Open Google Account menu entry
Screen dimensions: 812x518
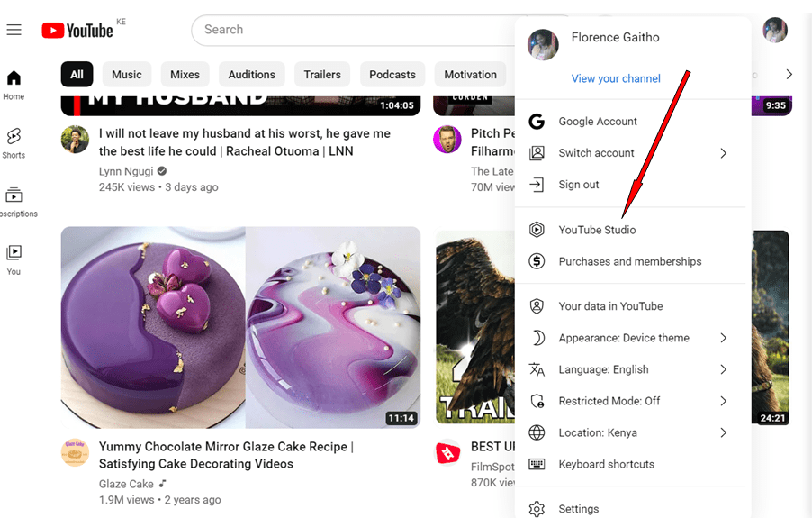point(630,122)
